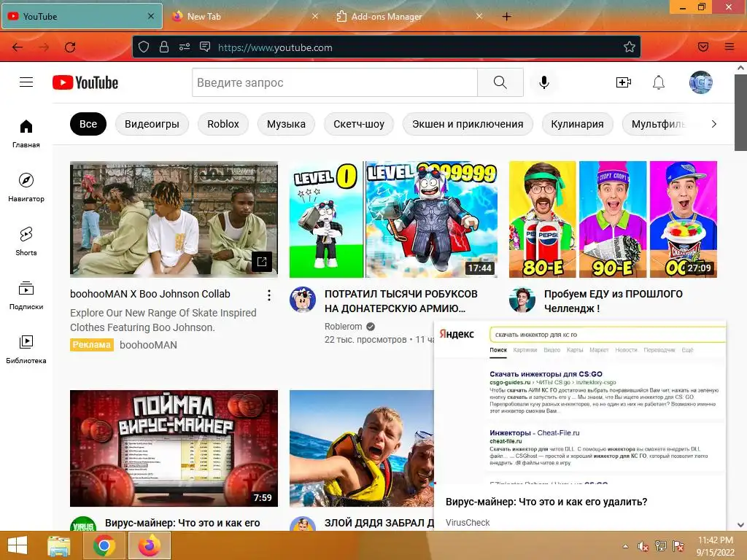Viewport: 747px width, 560px height.
Task: Select the Скетч-шоу filter chip
Action: (x=359, y=124)
